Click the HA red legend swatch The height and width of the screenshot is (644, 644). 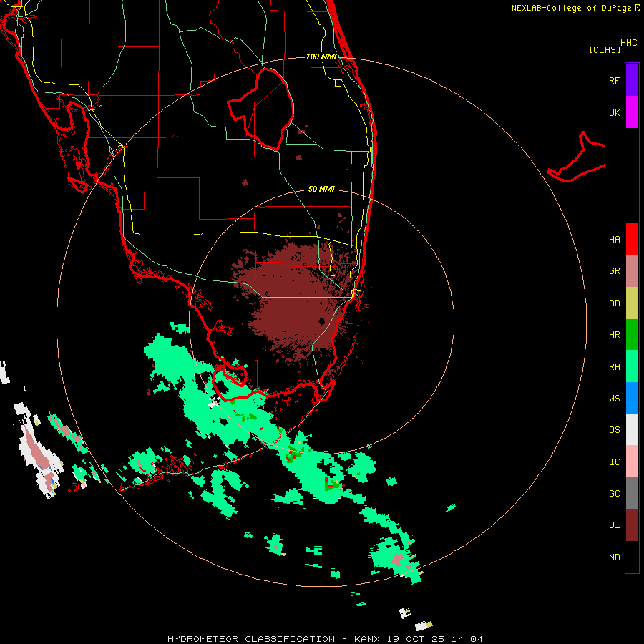[x=632, y=239]
